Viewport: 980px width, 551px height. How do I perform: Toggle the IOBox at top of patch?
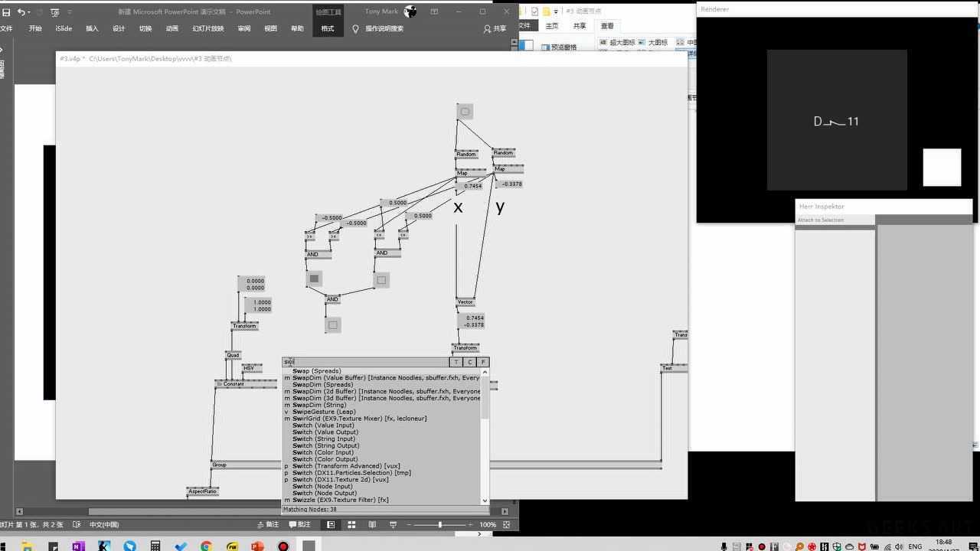(465, 112)
